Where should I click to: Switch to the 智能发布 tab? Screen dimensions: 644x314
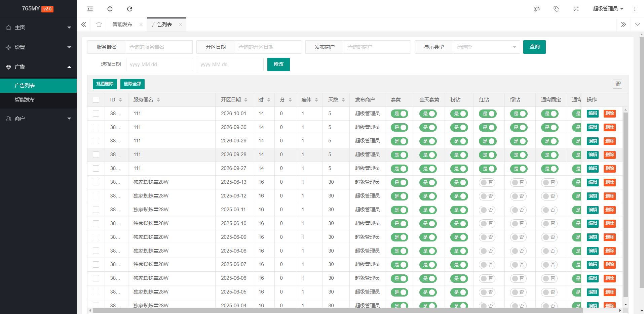tap(122, 25)
